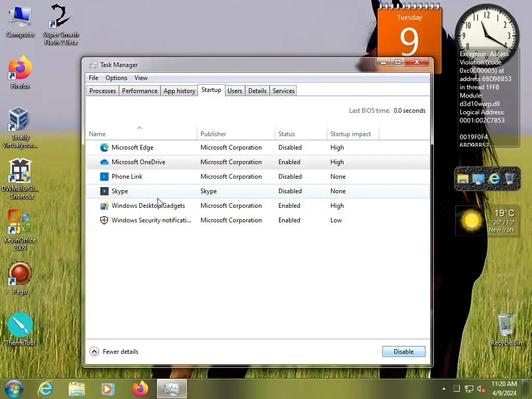
Task: Launch Internet Explorer from the taskbar
Action: click(45, 389)
